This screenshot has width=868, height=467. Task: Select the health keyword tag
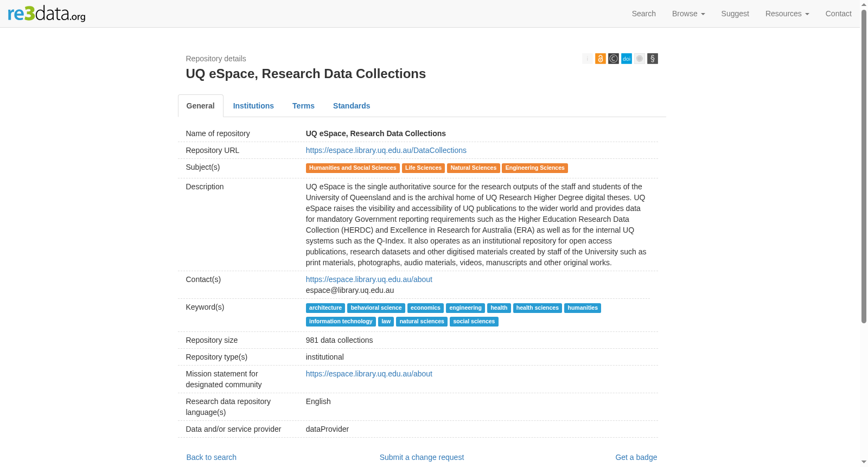(499, 308)
